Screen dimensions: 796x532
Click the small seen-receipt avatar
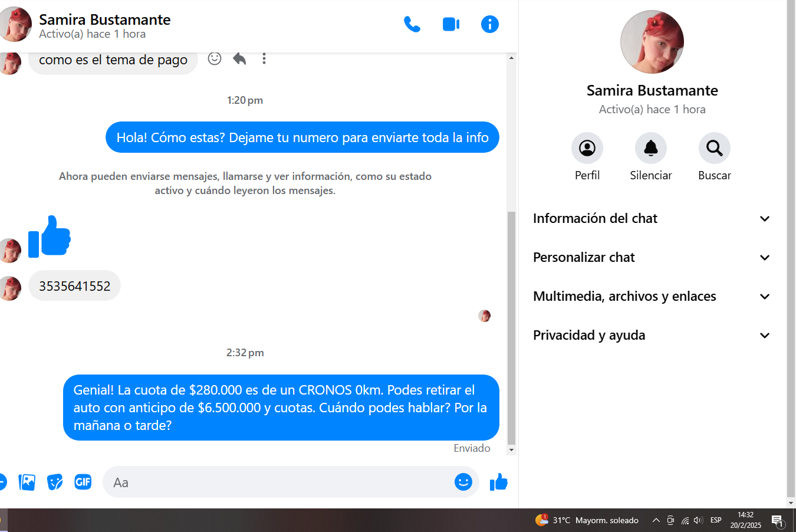click(x=485, y=316)
